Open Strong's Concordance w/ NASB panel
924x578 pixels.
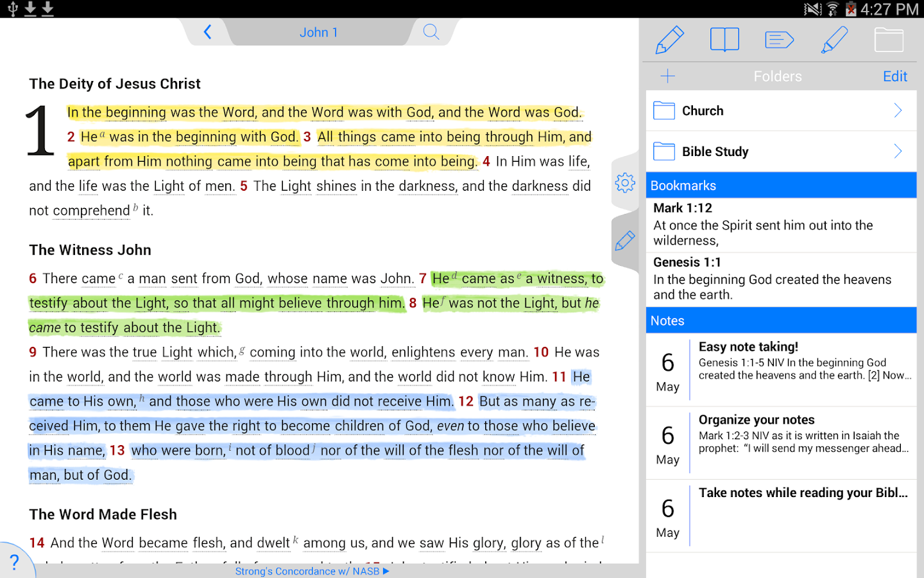click(312, 571)
